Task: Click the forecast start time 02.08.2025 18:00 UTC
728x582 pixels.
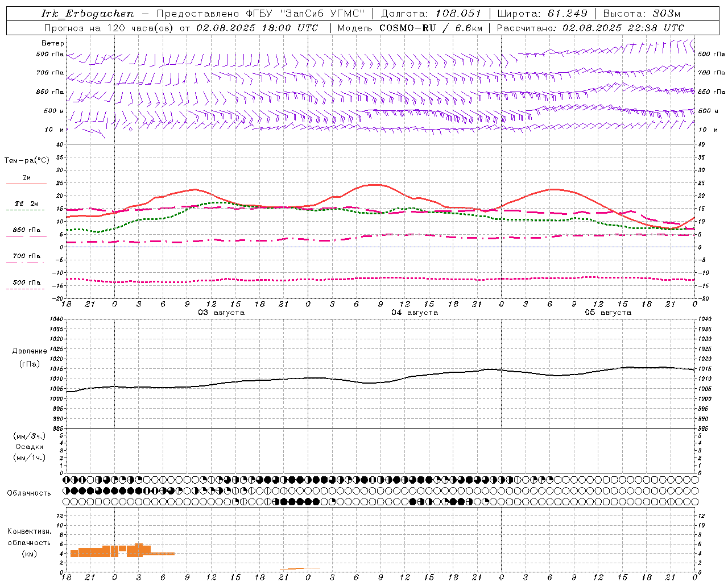Action: click(257, 28)
